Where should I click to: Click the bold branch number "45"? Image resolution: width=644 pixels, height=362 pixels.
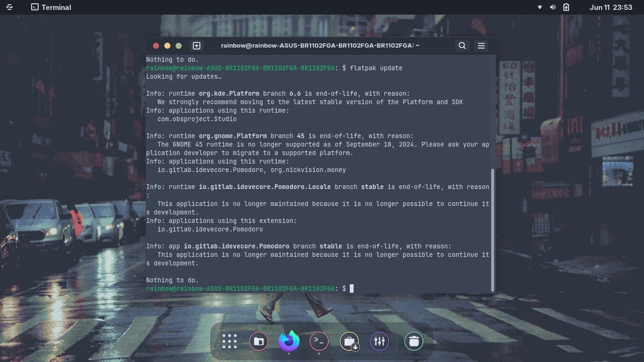coord(301,136)
